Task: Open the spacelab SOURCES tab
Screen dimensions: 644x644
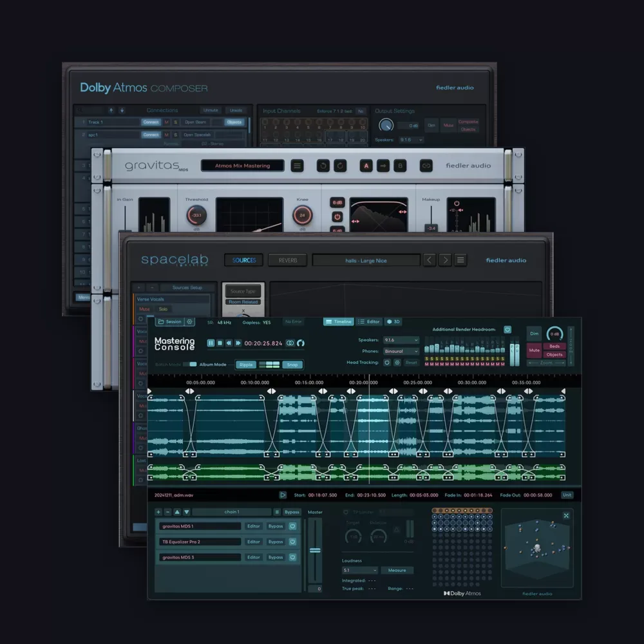Action: pyautogui.click(x=244, y=260)
